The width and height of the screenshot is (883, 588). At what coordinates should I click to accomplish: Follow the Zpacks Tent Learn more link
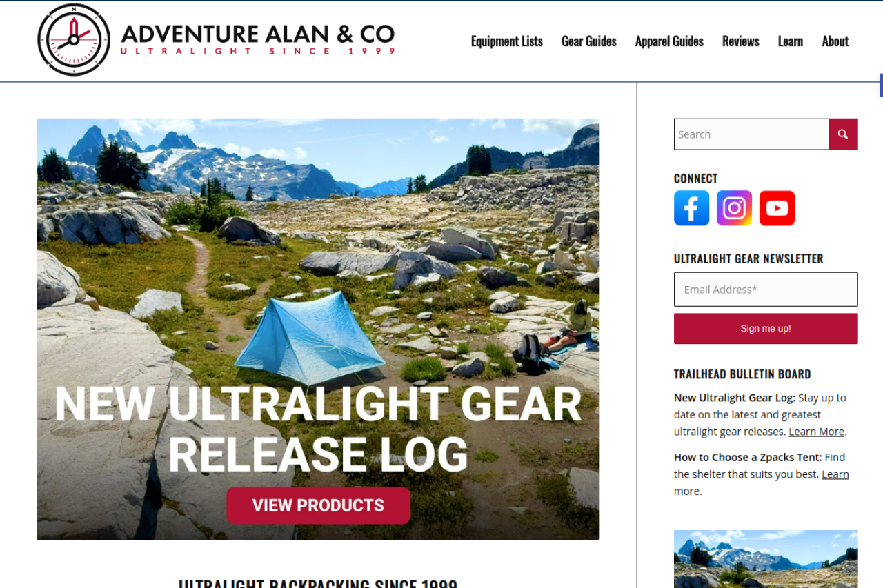[x=762, y=483]
